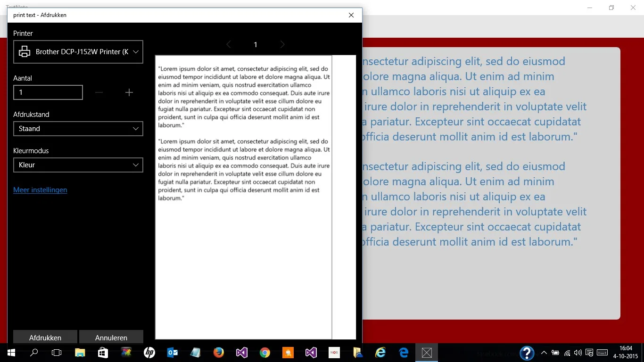Open the notification center tray icon

click(589, 353)
